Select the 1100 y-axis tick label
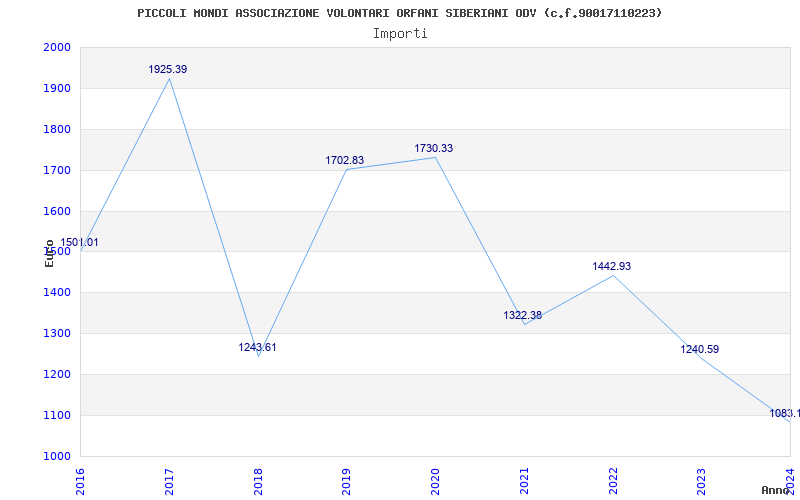This screenshot has width=800, height=500. 57,415
